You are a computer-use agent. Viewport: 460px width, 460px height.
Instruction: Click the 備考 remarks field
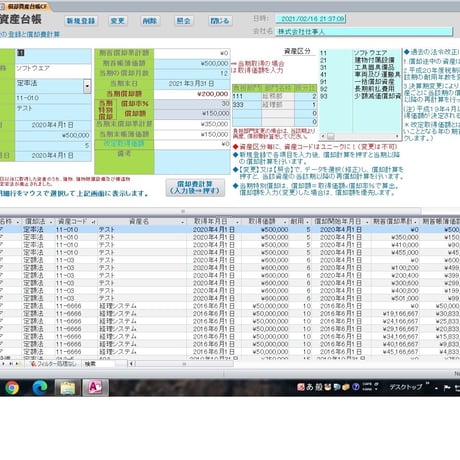192,162
